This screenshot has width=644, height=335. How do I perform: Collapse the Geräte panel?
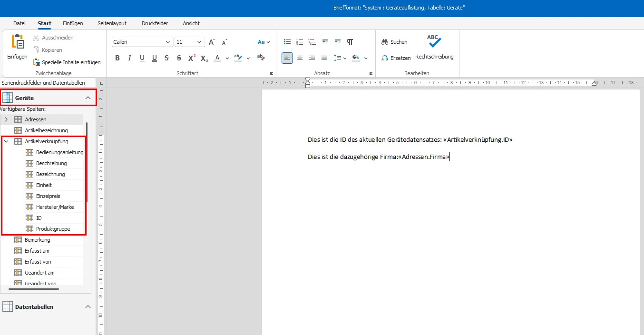88,98
